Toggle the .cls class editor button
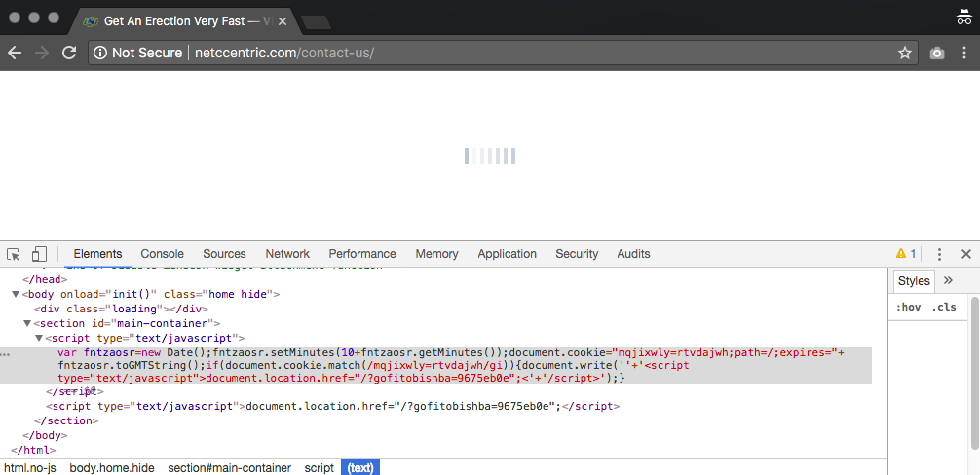The height and width of the screenshot is (475, 980). click(x=944, y=308)
